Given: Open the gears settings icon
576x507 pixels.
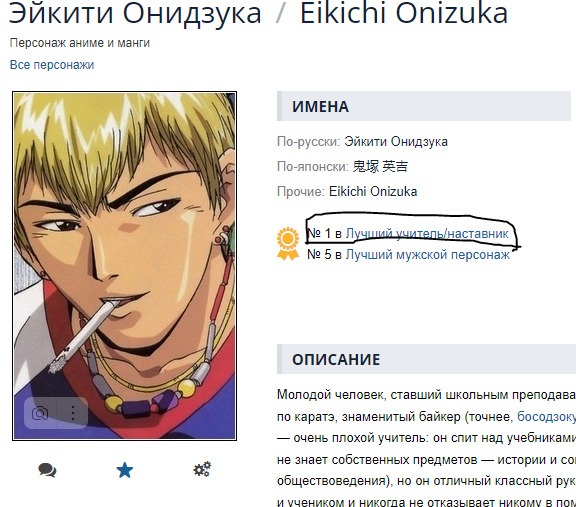Looking at the screenshot, I should coord(202,469).
